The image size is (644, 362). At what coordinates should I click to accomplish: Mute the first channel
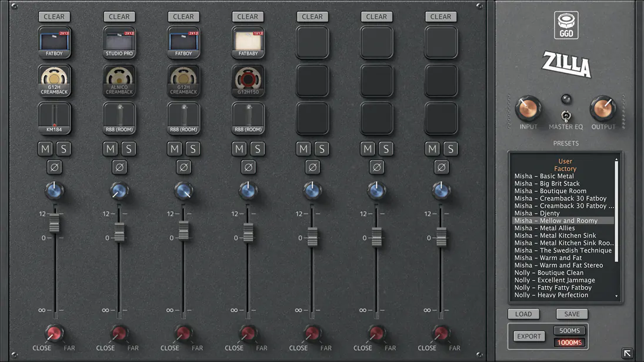click(46, 149)
